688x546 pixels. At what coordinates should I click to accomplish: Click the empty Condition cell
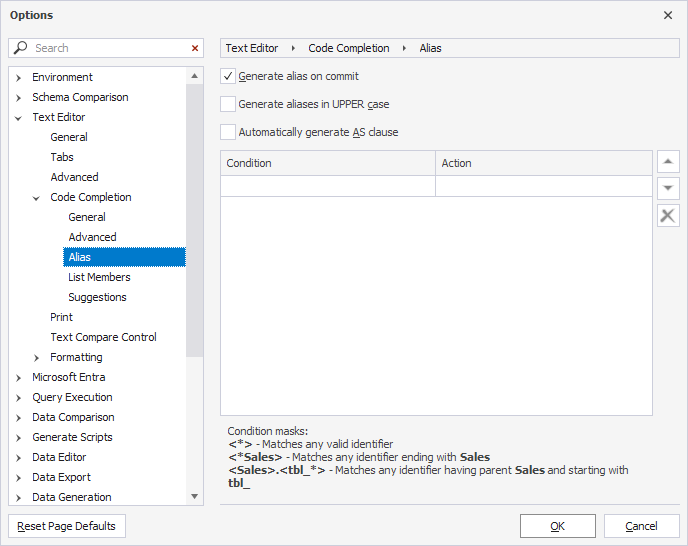click(328, 186)
